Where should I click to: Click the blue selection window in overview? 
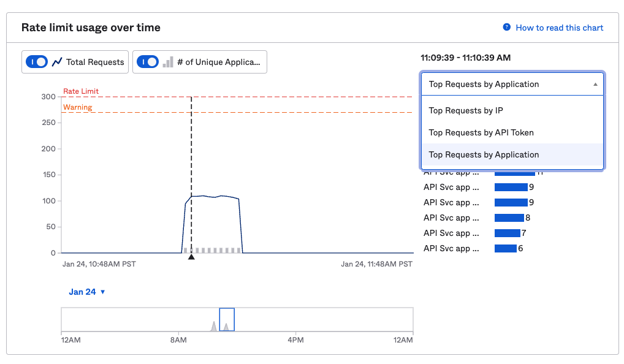[227, 319]
